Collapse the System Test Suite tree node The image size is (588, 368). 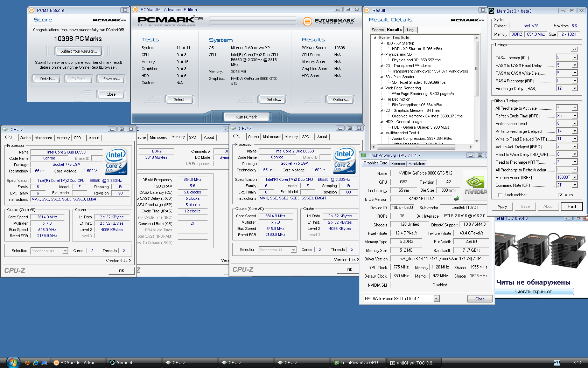click(375, 38)
